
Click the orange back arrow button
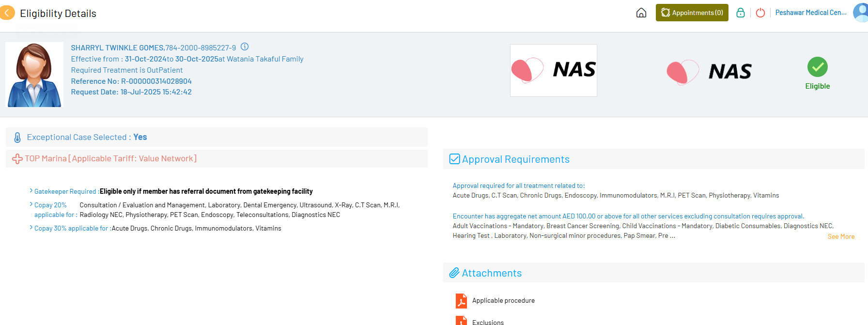click(x=7, y=13)
